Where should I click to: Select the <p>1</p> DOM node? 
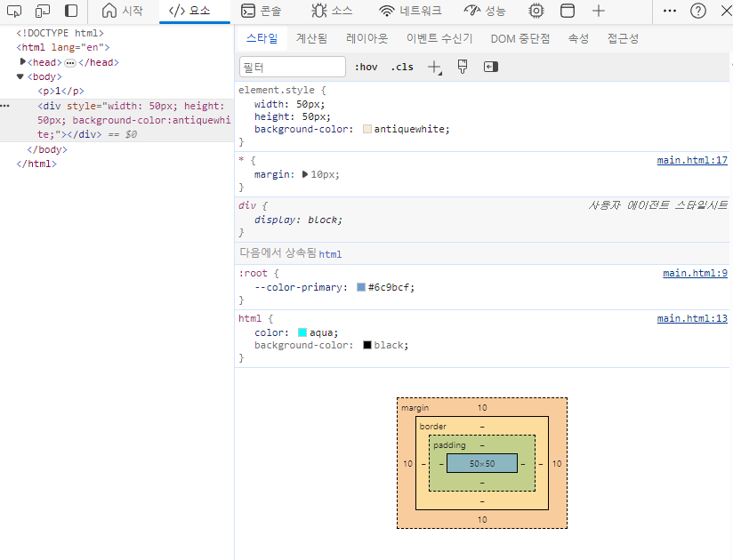[60, 91]
